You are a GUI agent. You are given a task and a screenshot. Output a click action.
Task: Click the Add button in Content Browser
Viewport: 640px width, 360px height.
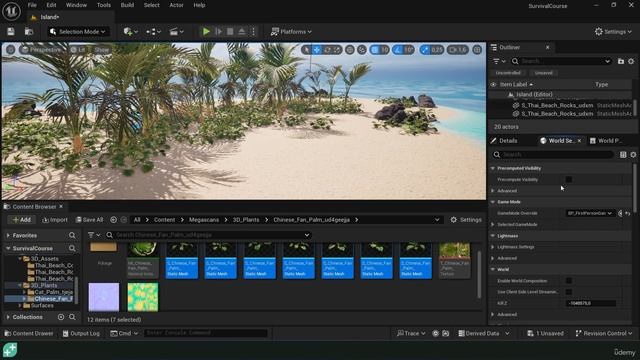pos(22,220)
